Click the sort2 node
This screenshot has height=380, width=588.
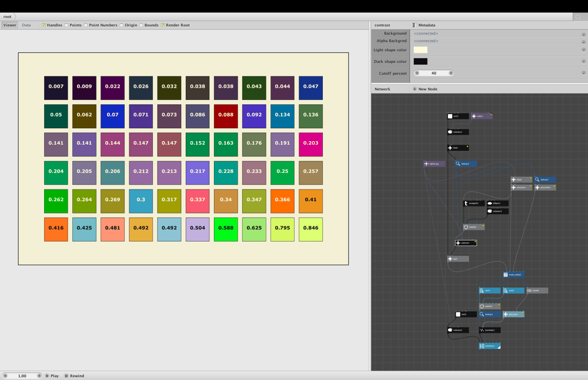[x=513, y=291]
